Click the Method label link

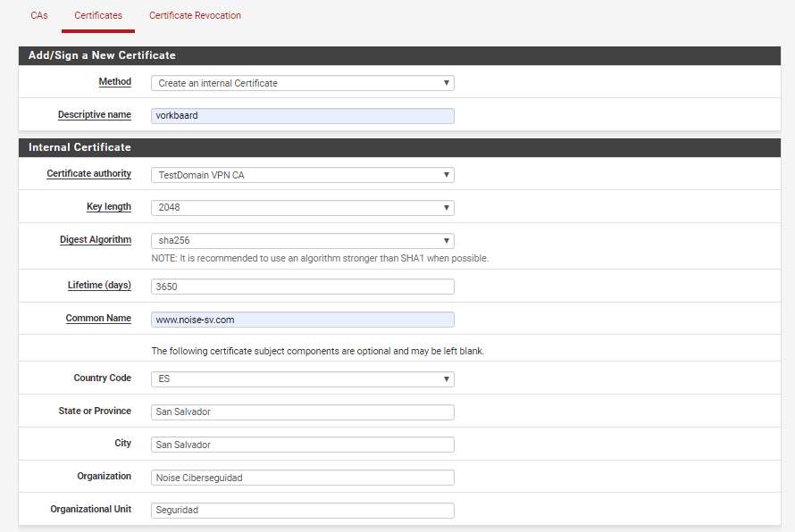tap(115, 81)
